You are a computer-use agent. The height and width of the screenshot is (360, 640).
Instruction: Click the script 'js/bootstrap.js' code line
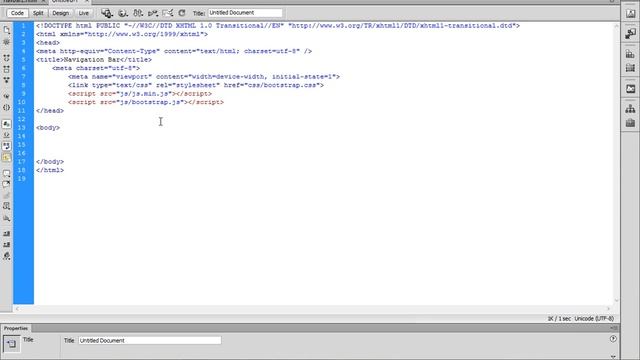pyautogui.click(x=146, y=102)
